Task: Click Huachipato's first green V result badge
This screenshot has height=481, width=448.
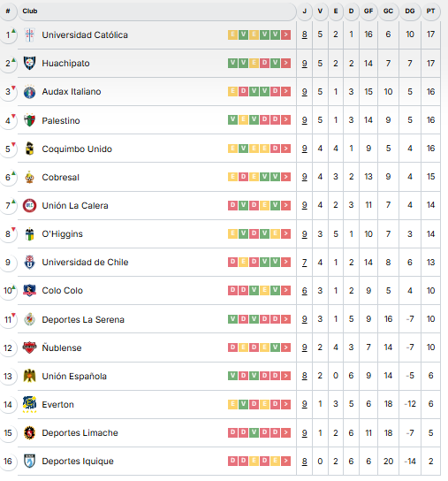Action: tap(232, 63)
